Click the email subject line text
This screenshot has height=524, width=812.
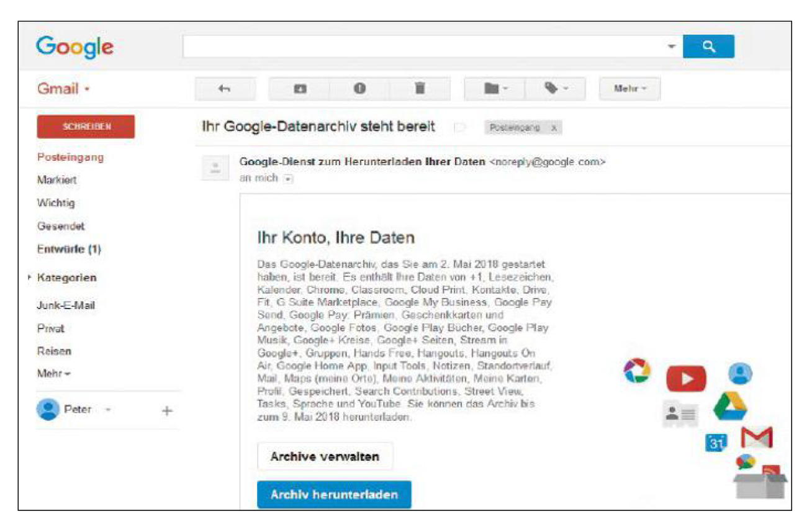(x=318, y=127)
